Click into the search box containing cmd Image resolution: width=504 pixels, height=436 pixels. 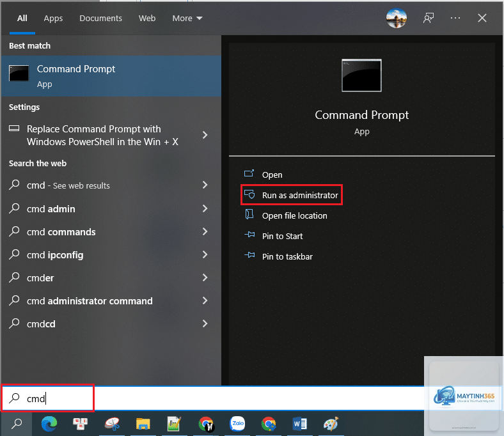pos(212,398)
